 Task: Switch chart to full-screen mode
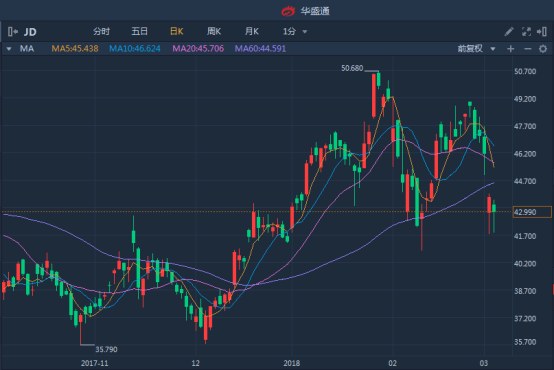(526, 32)
